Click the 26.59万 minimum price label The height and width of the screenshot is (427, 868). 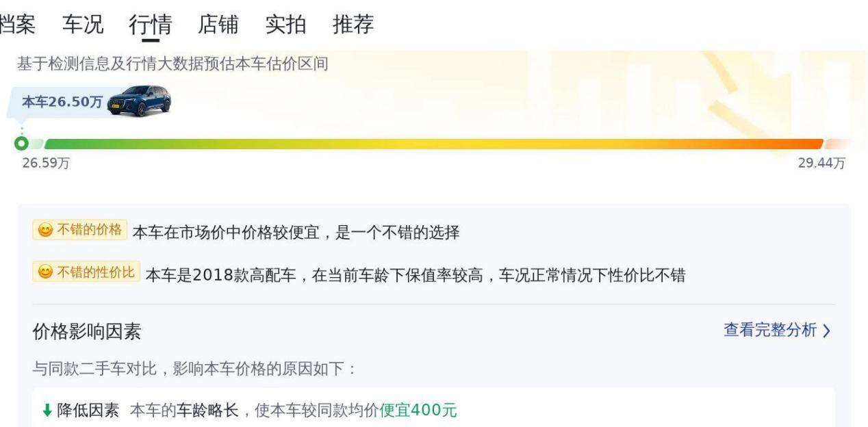(46, 164)
